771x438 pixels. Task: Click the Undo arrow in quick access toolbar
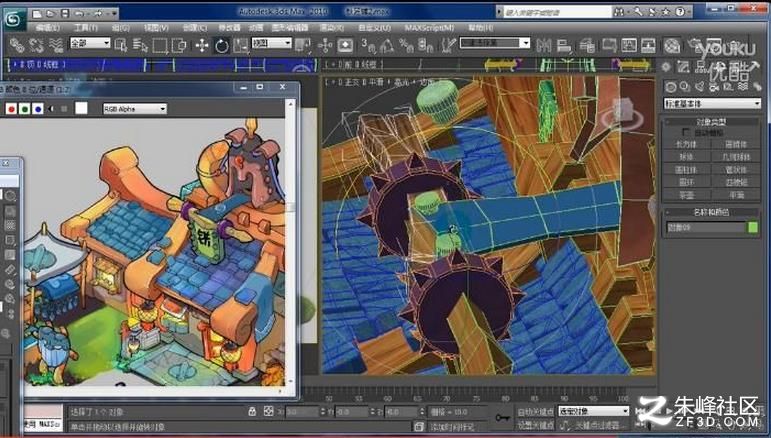point(80,14)
